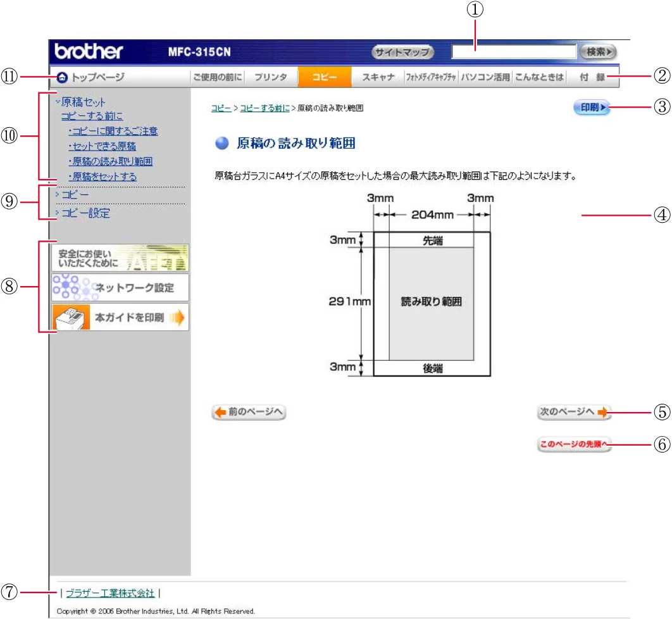Image resolution: width=672 pixels, height=619 pixels.
Task: Focus the search text field
Action: (513, 52)
